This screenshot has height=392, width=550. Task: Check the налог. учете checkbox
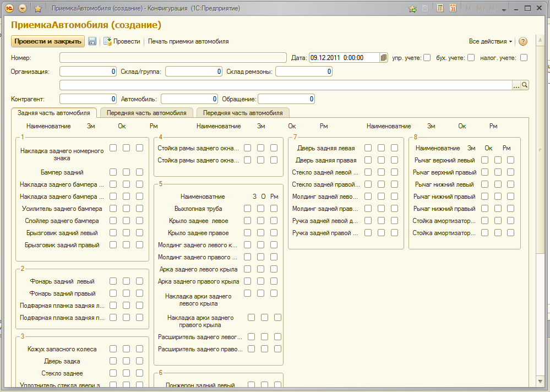click(x=524, y=57)
